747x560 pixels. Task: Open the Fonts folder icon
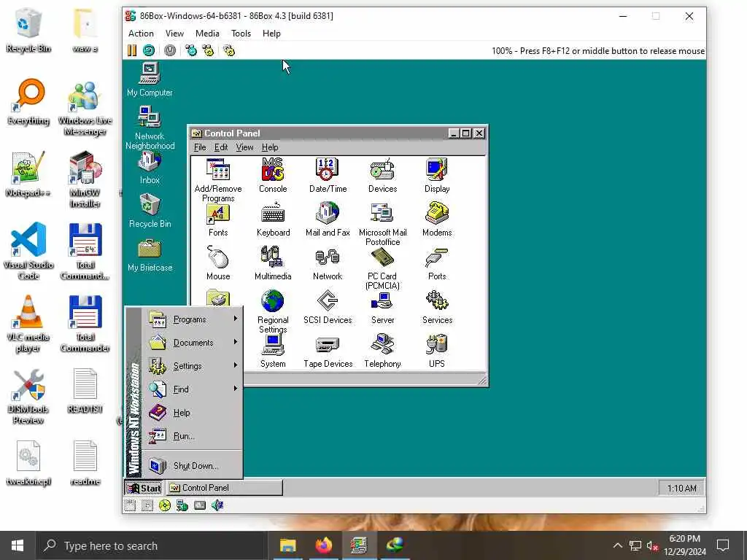[218, 219]
